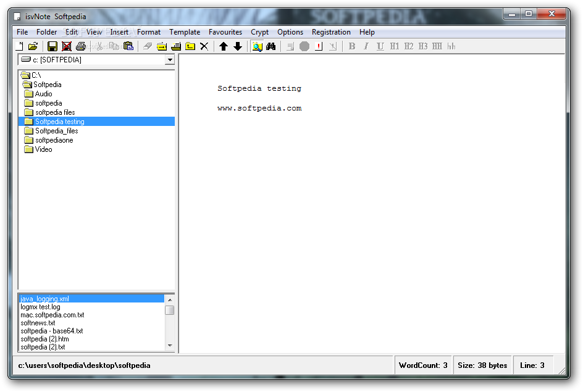
Task: Open the Folder menu
Action: click(x=46, y=32)
